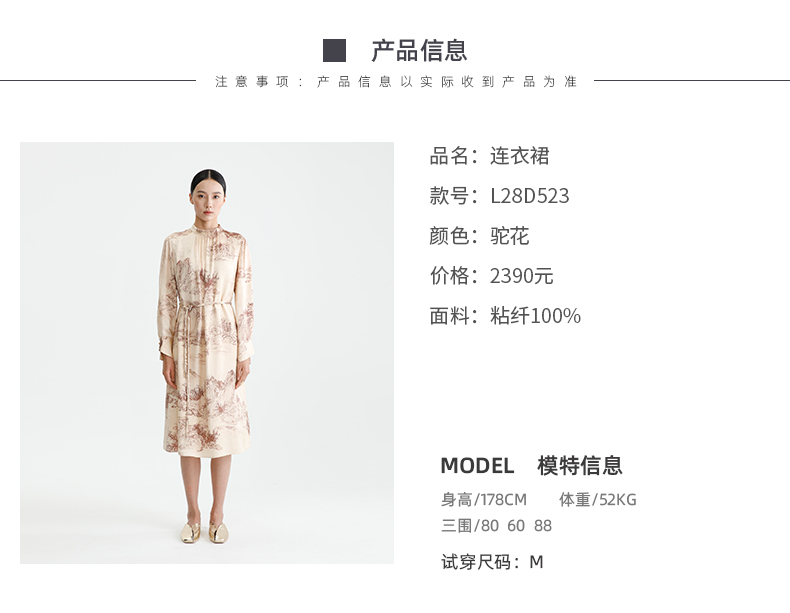Image resolution: width=790 pixels, height=613 pixels.
Task: Click the word MODEL
Action: pyautogui.click(x=477, y=466)
